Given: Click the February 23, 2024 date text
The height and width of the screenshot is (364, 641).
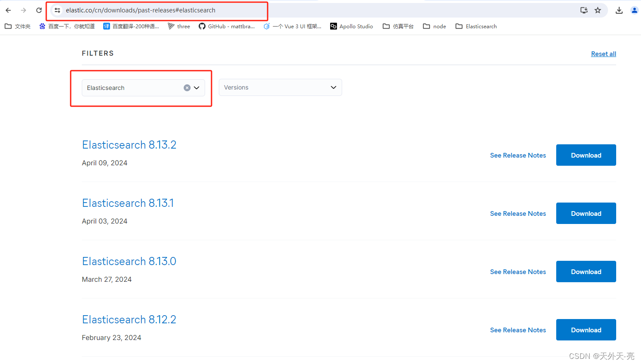Looking at the screenshot, I should (111, 338).
